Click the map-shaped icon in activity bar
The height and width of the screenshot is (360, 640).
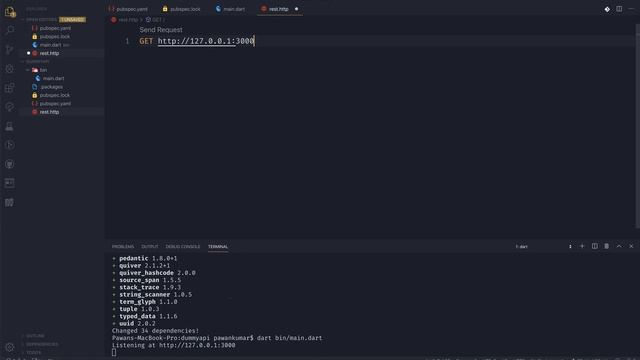[10, 202]
